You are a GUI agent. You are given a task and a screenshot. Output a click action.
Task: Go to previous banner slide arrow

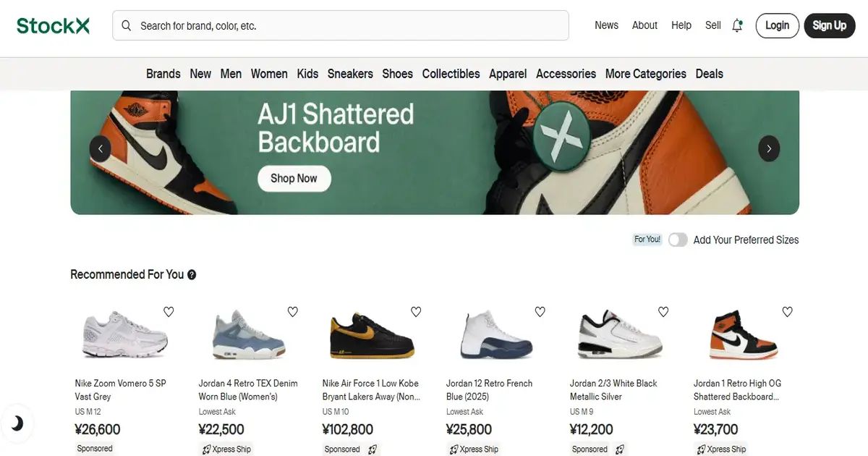[100, 148]
